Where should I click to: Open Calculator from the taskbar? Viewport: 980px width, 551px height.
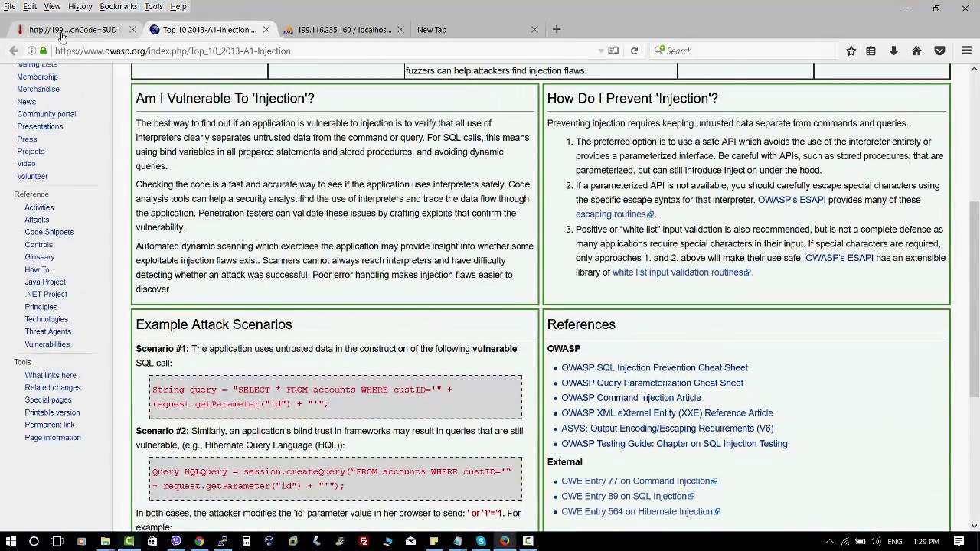coord(247,541)
